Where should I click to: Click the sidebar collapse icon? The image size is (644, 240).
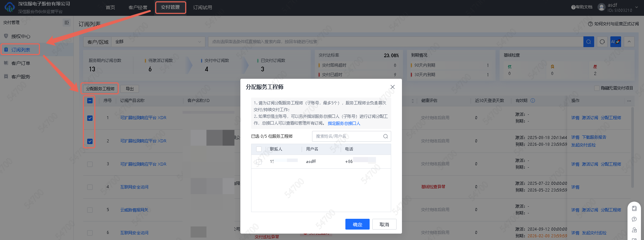(x=67, y=23)
